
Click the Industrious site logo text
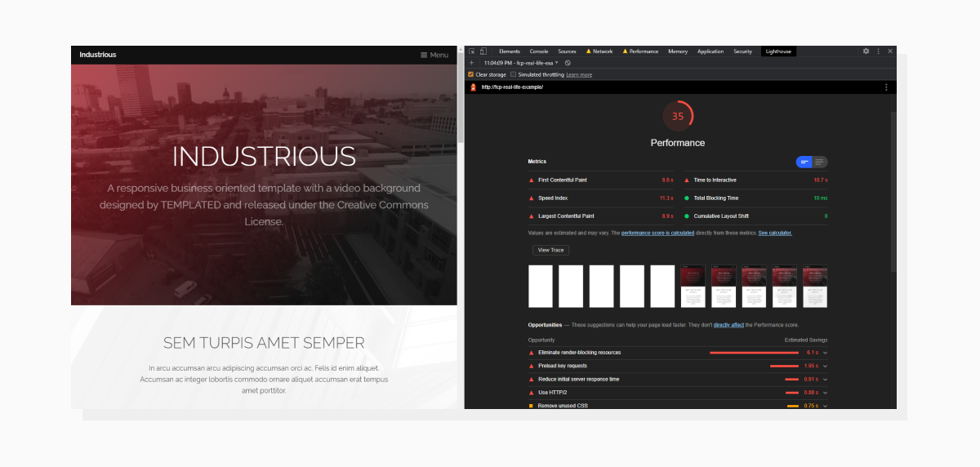click(98, 55)
